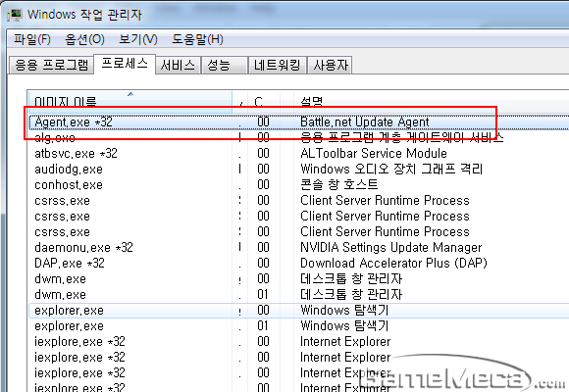Open the 도움말(H) menu

197,39
